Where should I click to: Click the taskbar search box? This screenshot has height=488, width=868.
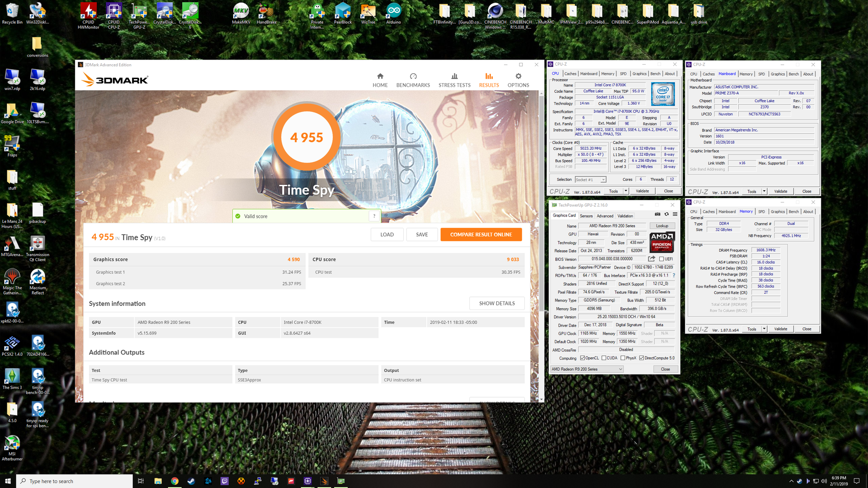(x=75, y=481)
